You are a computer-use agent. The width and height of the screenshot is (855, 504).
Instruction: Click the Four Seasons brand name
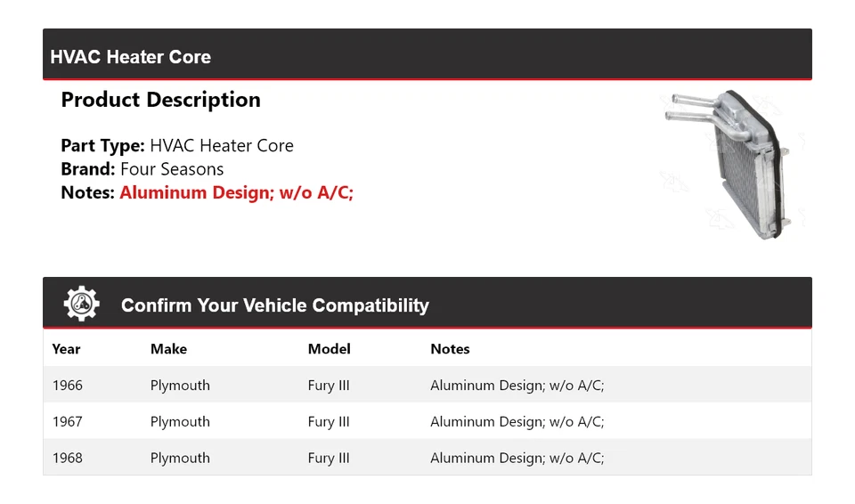click(172, 169)
